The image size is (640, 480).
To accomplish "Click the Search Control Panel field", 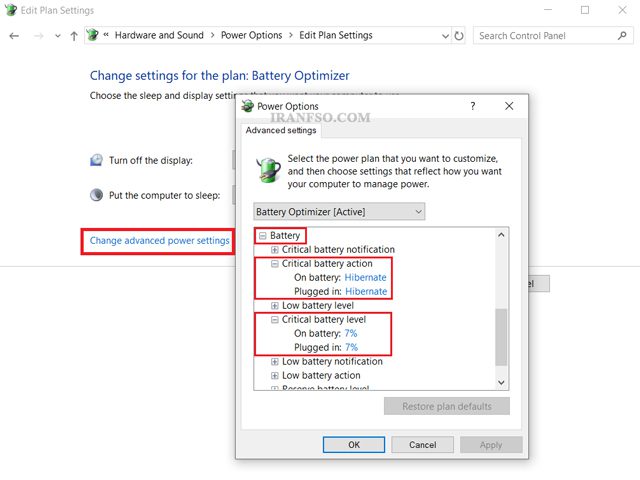I will pyautogui.click(x=553, y=36).
